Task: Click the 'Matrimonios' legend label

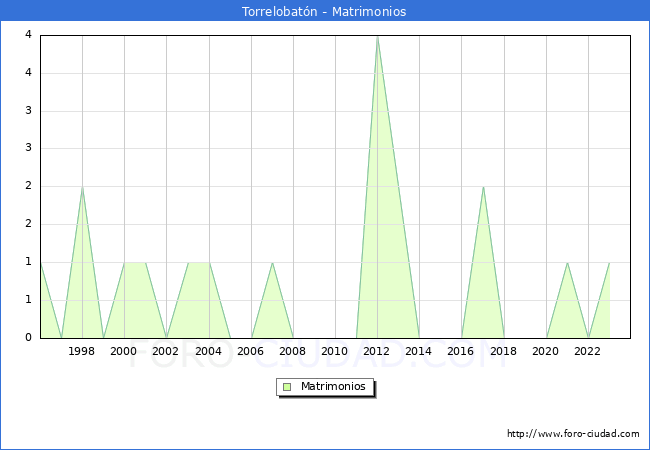Action: pyautogui.click(x=333, y=386)
